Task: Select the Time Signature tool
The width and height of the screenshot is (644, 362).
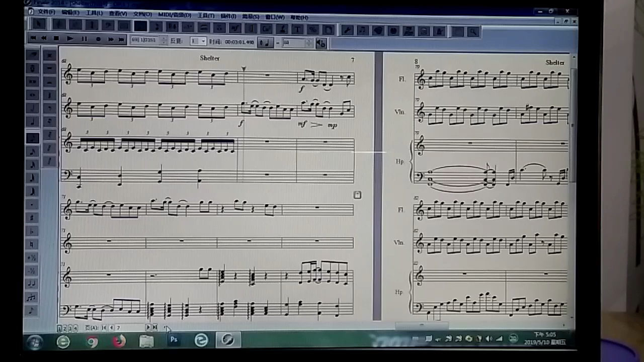Action: coord(92,24)
